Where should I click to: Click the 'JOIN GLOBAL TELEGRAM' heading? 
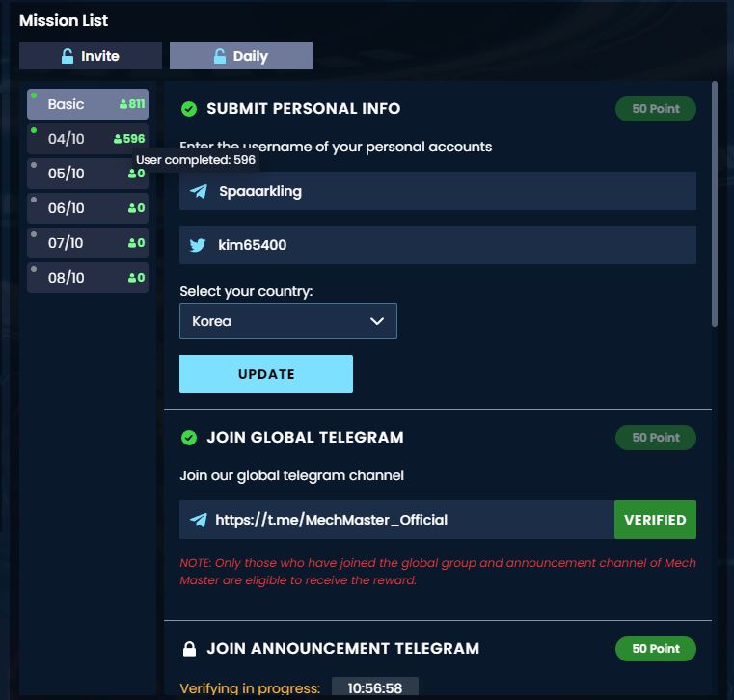[x=305, y=438]
